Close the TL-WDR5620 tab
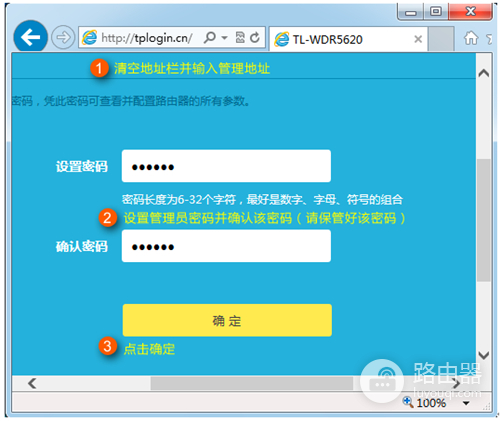The width and height of the screenshot is (500, 421). pos(418,39)
